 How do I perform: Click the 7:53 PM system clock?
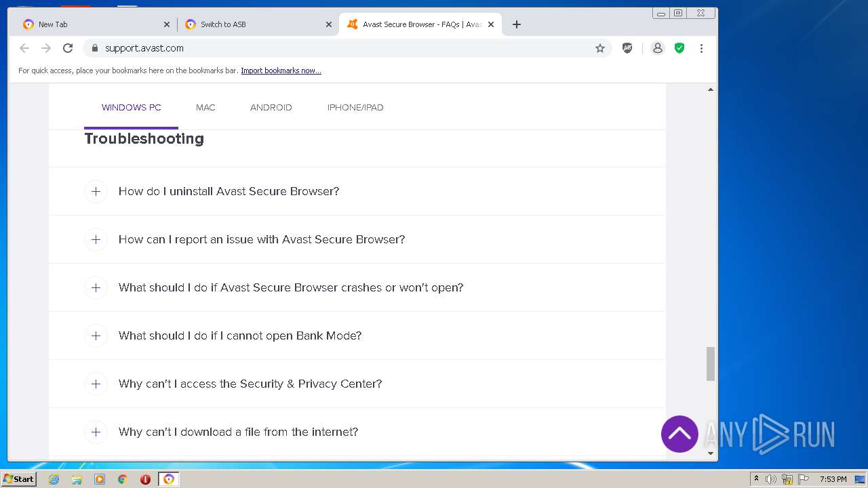tap(833, 479)
